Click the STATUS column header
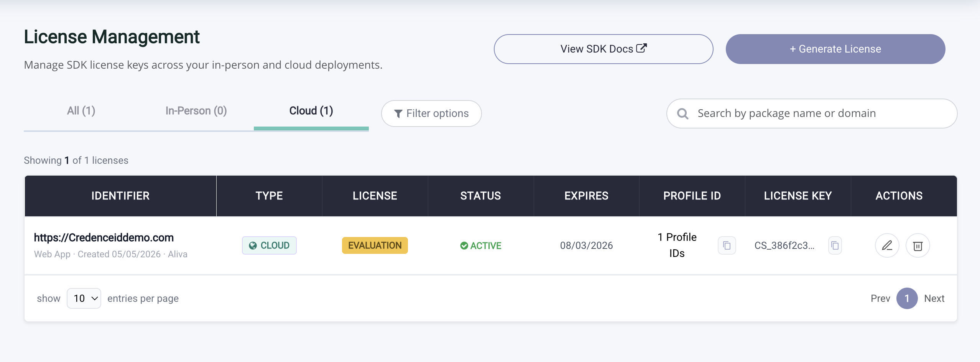Screen dimensions: 980x362 point(480,196)
